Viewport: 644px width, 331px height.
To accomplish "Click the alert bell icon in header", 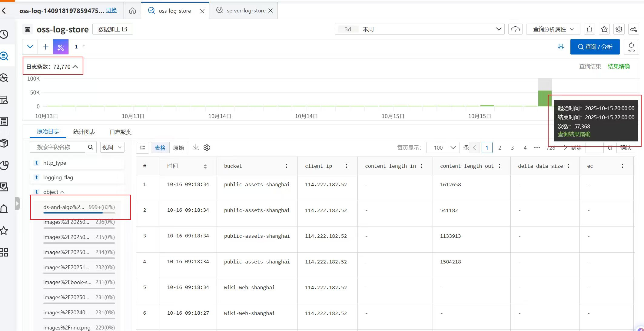I will click(x=589, y=29).
